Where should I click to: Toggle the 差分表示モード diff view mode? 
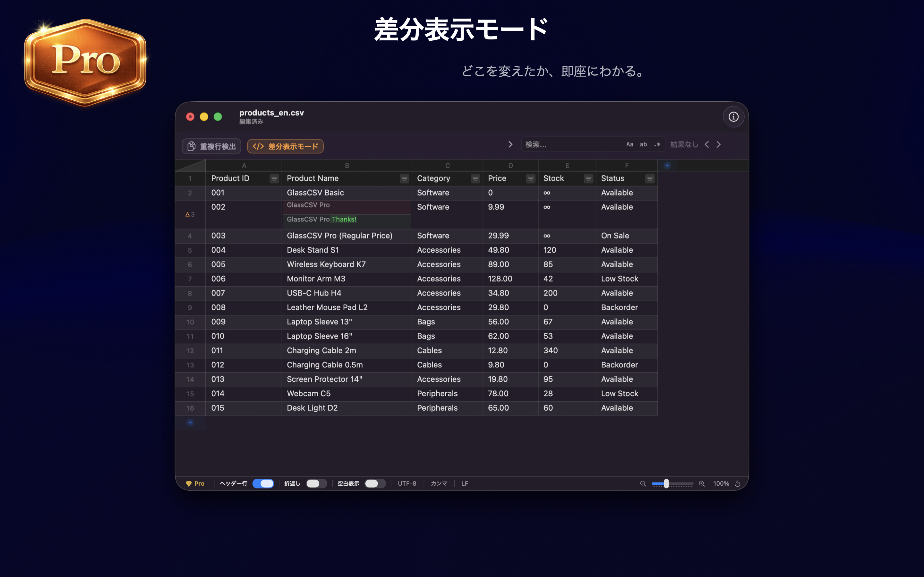[285, 146]
